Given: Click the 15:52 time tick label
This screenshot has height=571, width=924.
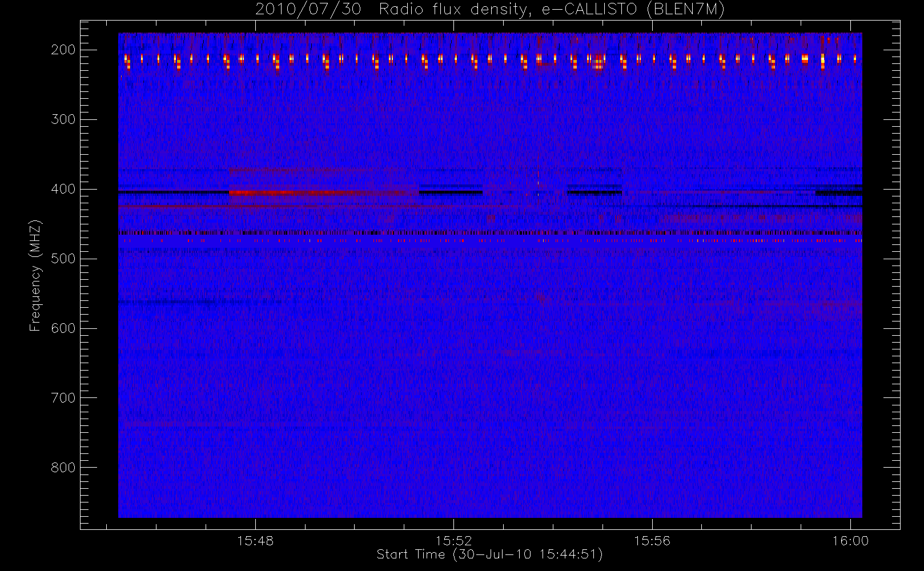Looking at the screenshot, I should pos(454,541).
